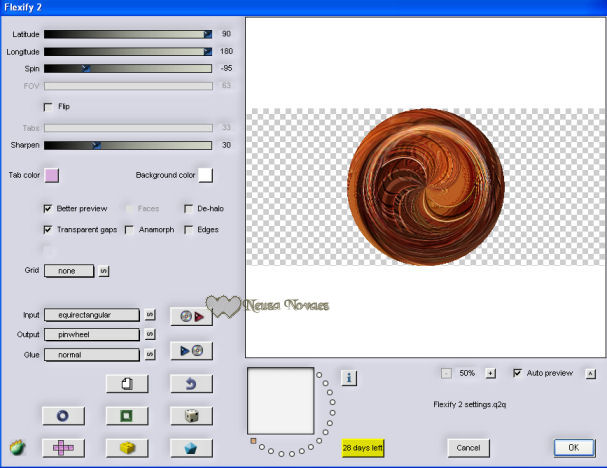Click the Flaming Pear logo icon
The width and height of the screenshot is (607, 468).
click(17, 448)
